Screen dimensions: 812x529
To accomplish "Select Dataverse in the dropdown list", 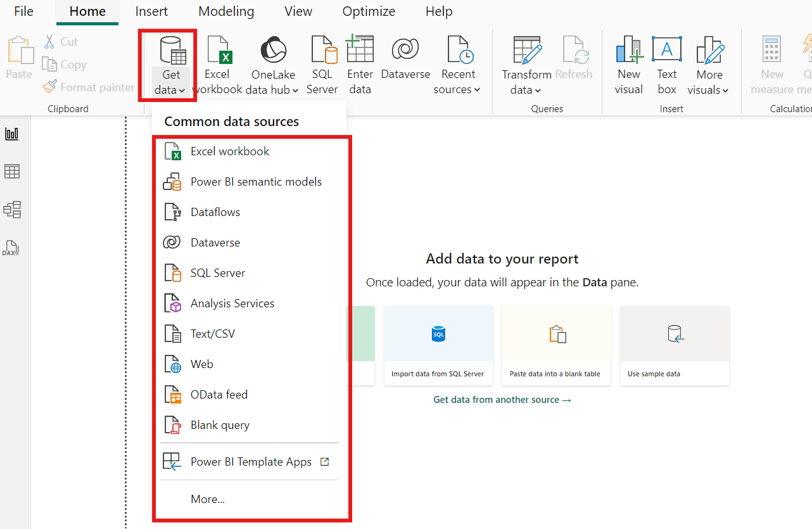I will pyautogui.click(x=250, y=243).
